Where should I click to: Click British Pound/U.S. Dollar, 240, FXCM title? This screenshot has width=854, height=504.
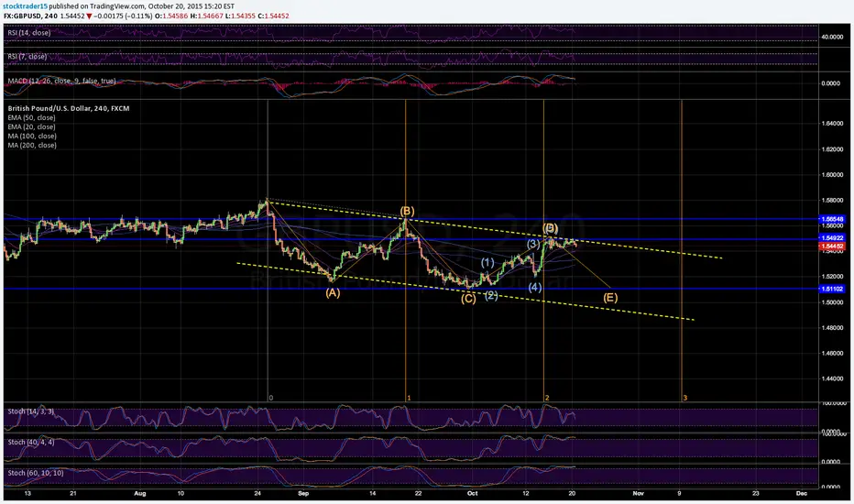tap(69, 108)
